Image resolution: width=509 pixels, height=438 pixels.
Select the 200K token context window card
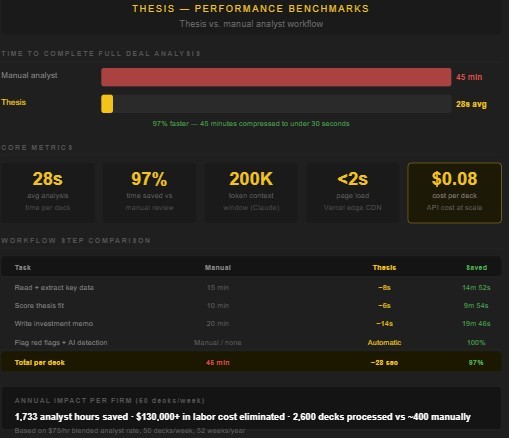tap(251, 193)
